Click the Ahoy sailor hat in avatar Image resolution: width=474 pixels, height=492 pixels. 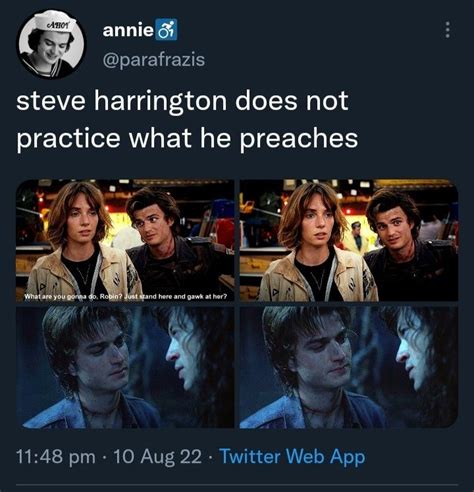click(x=57, y=24)
